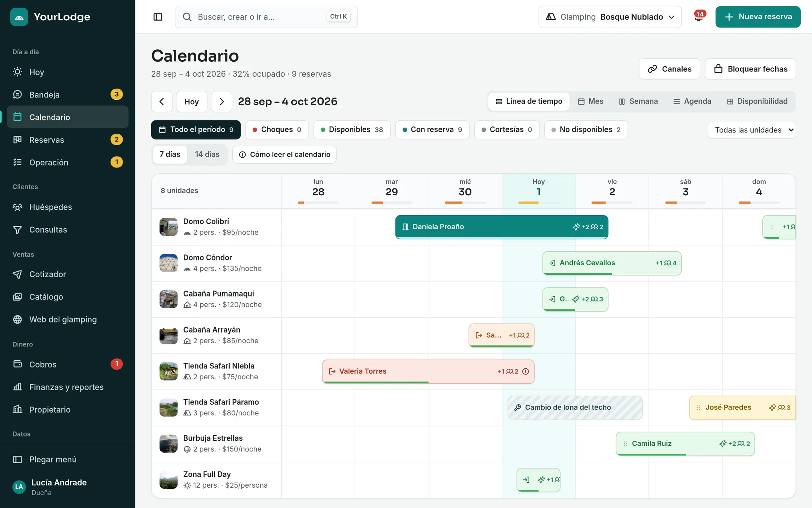Switch to Disponibilidad view
Image resolution: width=812 pixels, height=508 pixels.
757,102
